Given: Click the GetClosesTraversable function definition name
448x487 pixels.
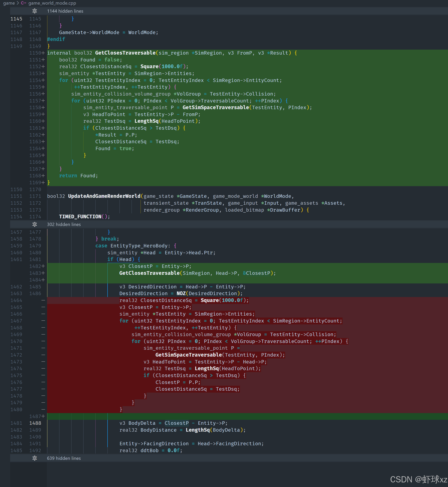Looking at the screenshot, I should point(125,53).
